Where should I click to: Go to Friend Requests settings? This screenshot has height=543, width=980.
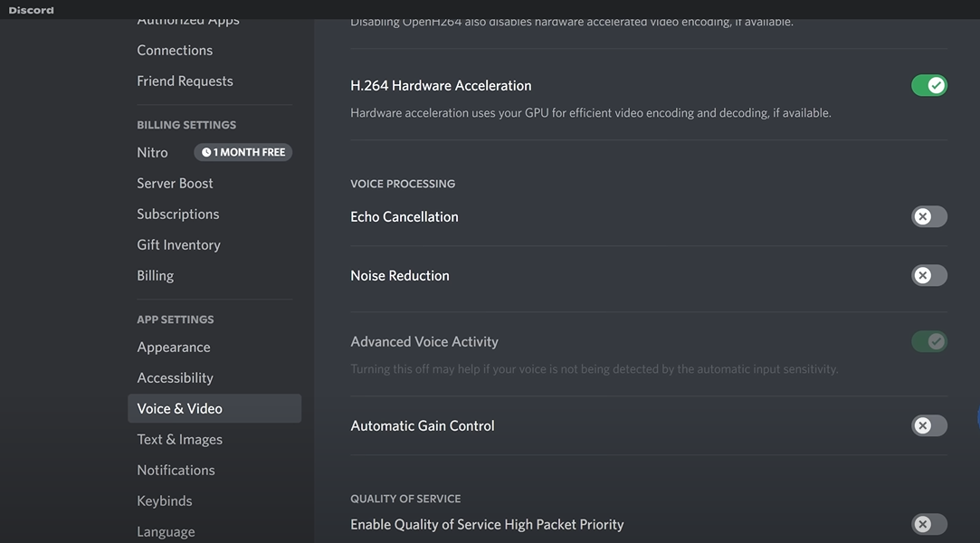(x=185, y=81)
